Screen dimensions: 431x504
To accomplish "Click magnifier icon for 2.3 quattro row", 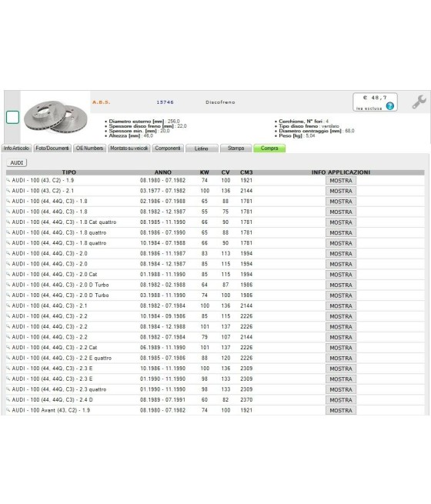I will (8, 389).
